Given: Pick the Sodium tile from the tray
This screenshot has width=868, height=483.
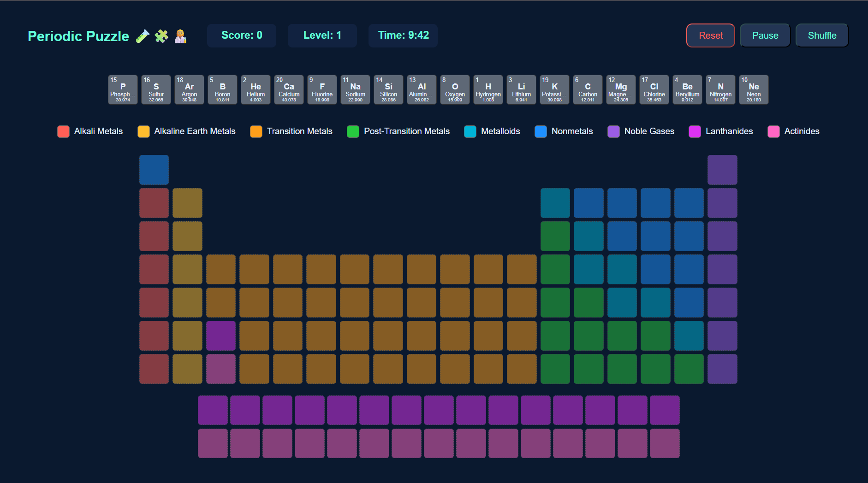Looking at the screenshot, I should pyautogui.click(x=355, y=89).
